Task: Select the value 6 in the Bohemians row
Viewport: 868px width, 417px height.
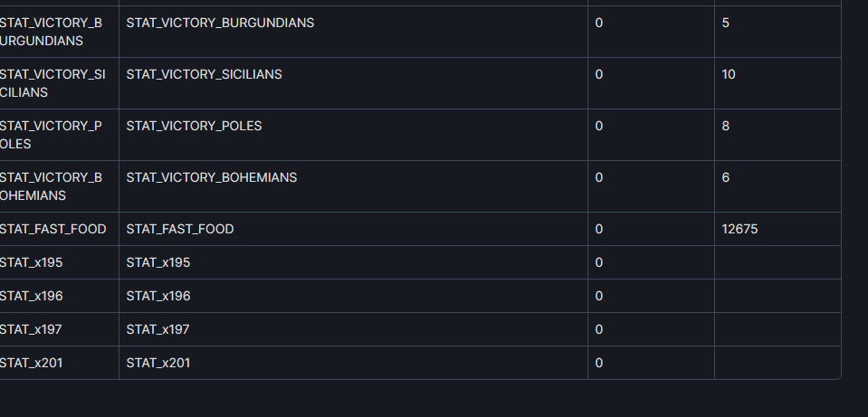Action: [725, 177]
